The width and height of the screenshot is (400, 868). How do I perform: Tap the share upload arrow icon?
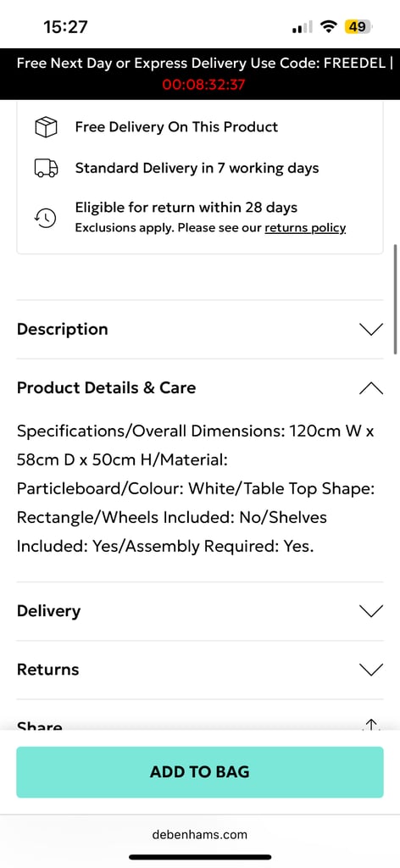coord(371,726)
